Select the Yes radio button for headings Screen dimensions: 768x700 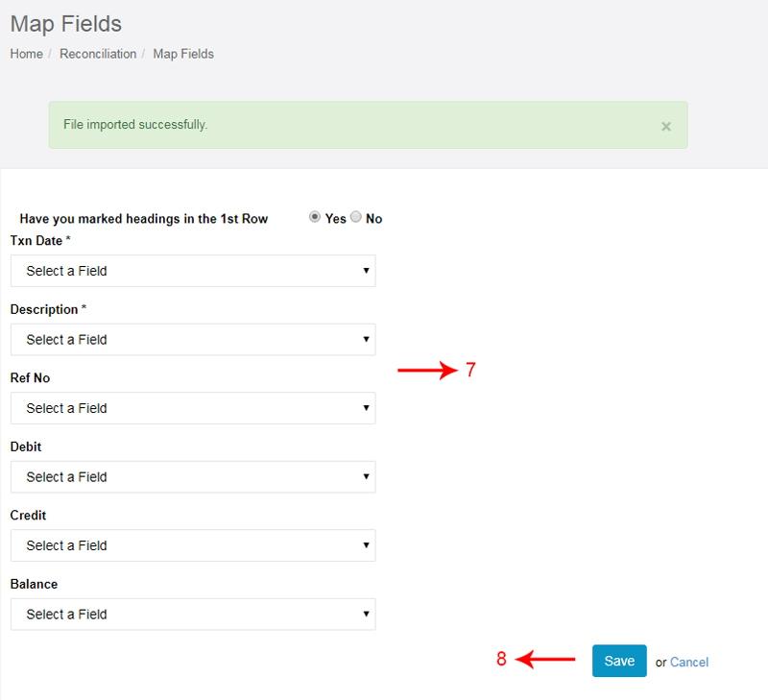[315, 216]
